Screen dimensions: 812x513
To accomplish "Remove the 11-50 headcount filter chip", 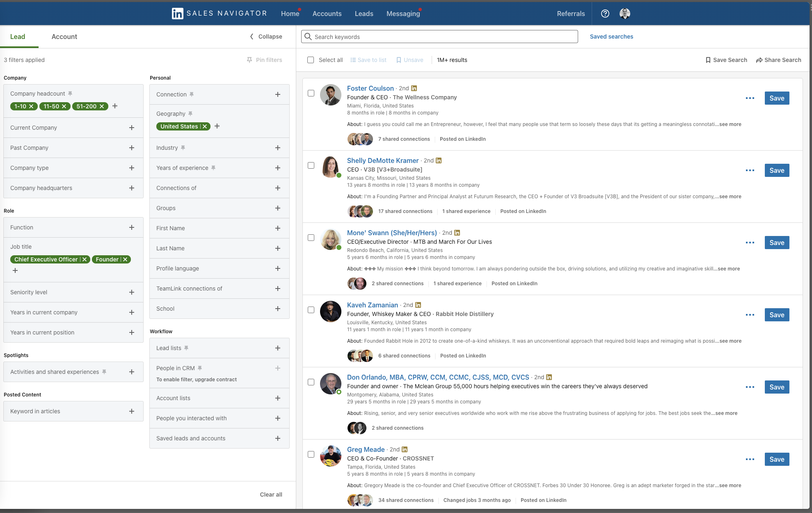I will point(64,106).
